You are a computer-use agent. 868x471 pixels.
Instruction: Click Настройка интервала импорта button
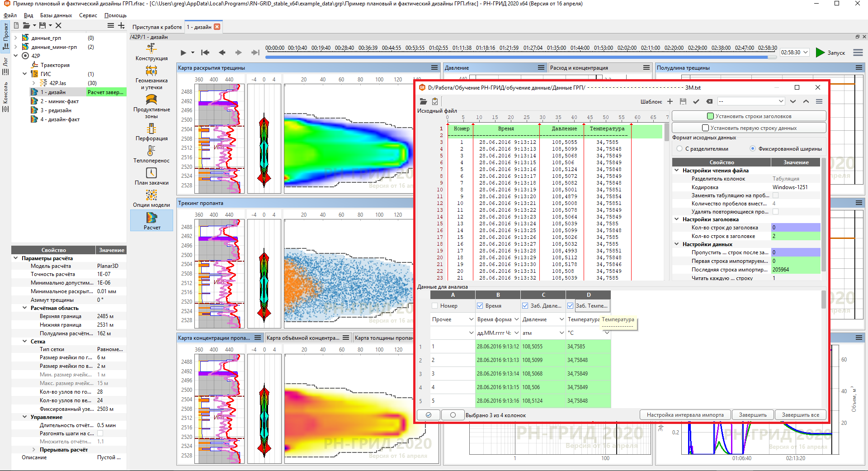point(685,415)
